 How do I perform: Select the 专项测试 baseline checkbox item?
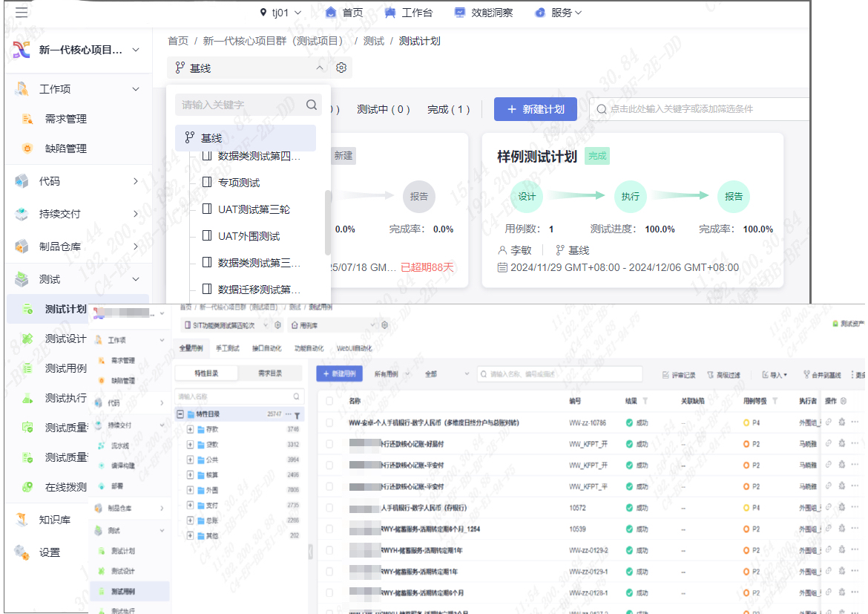click(x=206, y=183)
